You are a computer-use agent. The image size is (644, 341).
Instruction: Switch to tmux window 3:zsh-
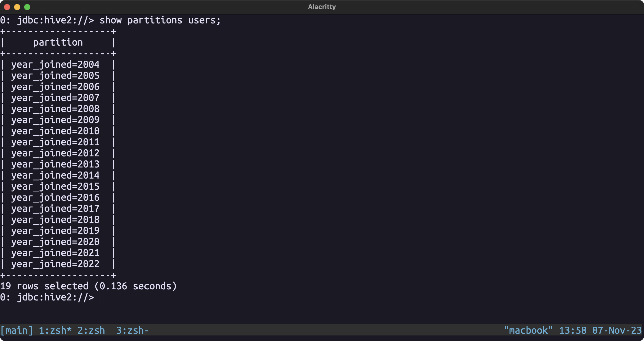(x=132, y=330)
